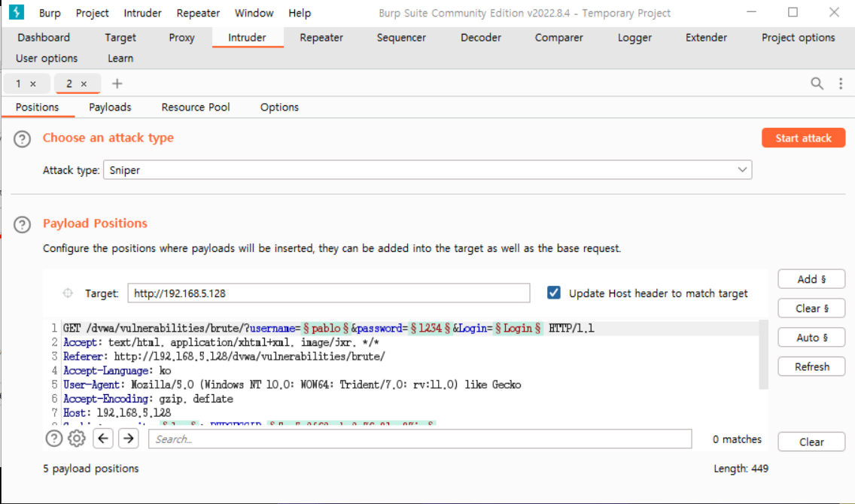Open the Project menu
Screen dimensions: 855x504
click(92, 13)
